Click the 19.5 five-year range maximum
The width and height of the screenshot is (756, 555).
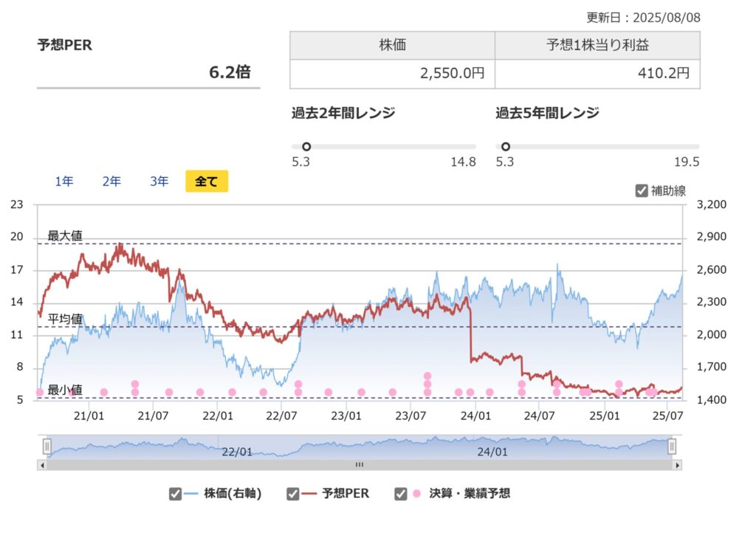click(687, 162)
